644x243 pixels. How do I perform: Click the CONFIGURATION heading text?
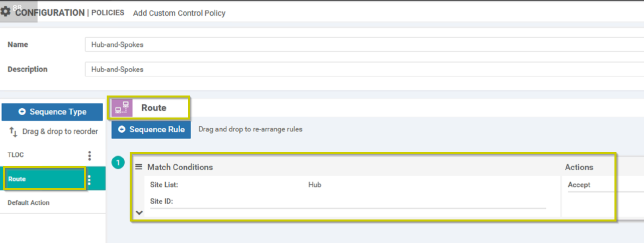(50, 13)
